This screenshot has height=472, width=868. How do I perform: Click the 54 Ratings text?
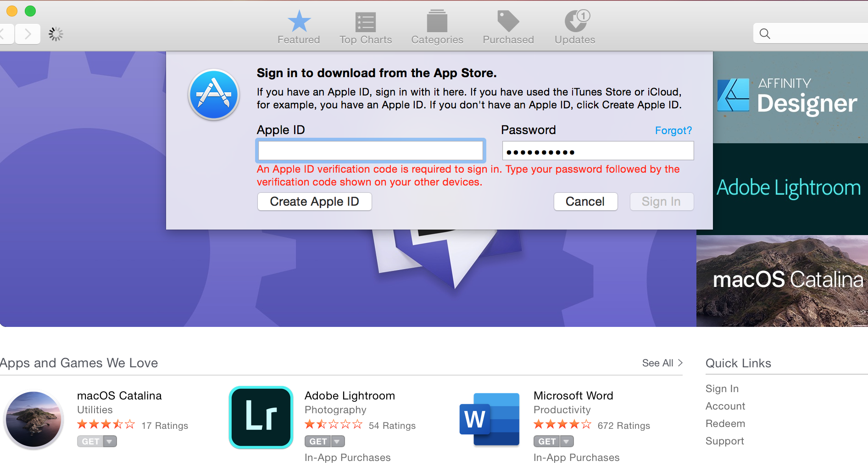click(x=392, y=426)
